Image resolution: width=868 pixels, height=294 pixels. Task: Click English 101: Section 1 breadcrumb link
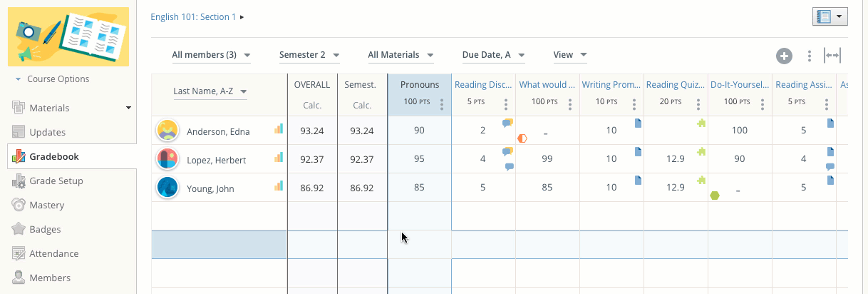(x=193, y=16)
